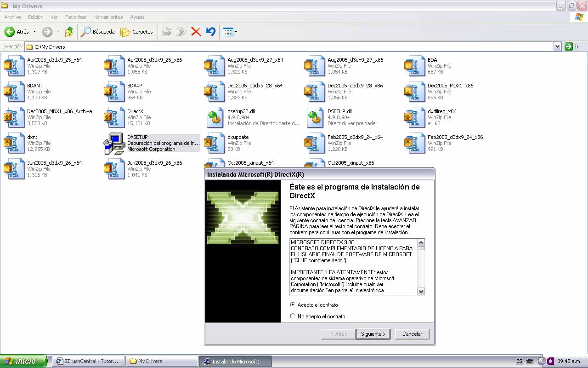Expand the Atrás history dropdown arrow
The image size is (588, 368).
[34, 32]
